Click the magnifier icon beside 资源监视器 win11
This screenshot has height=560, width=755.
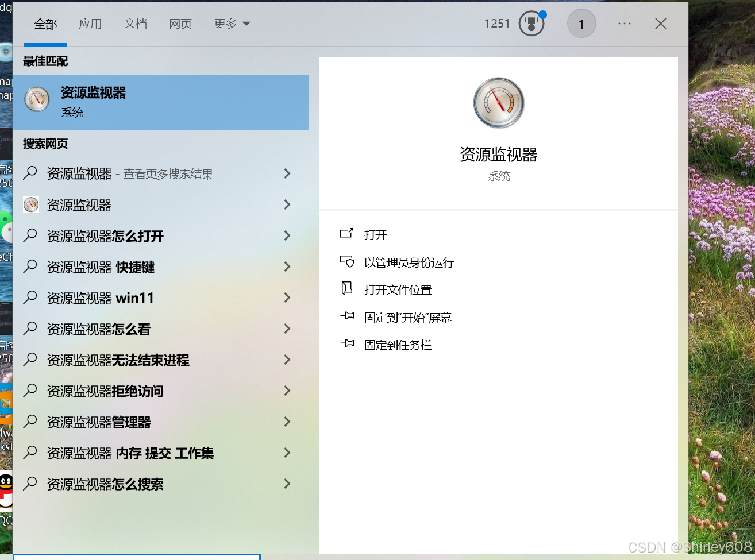(x=30, y=298)
